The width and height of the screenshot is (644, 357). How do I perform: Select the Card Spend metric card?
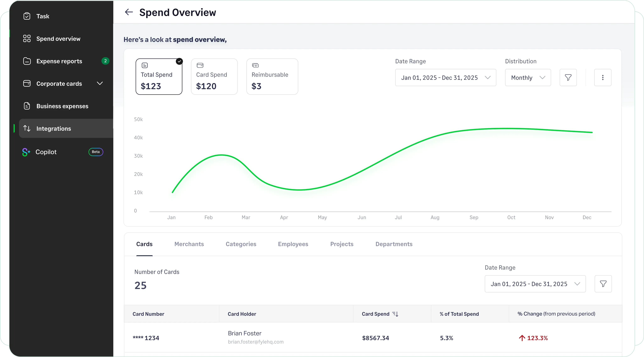(x=214, y=76)
